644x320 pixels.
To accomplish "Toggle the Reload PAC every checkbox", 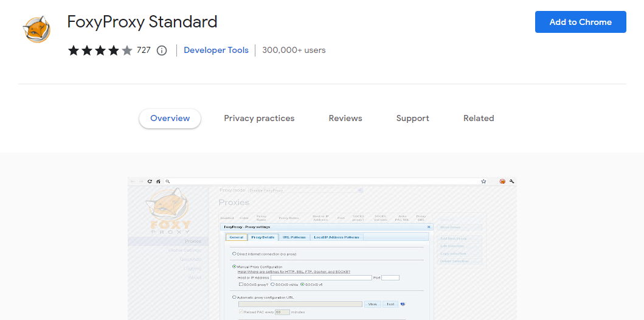I will [241, 312].
